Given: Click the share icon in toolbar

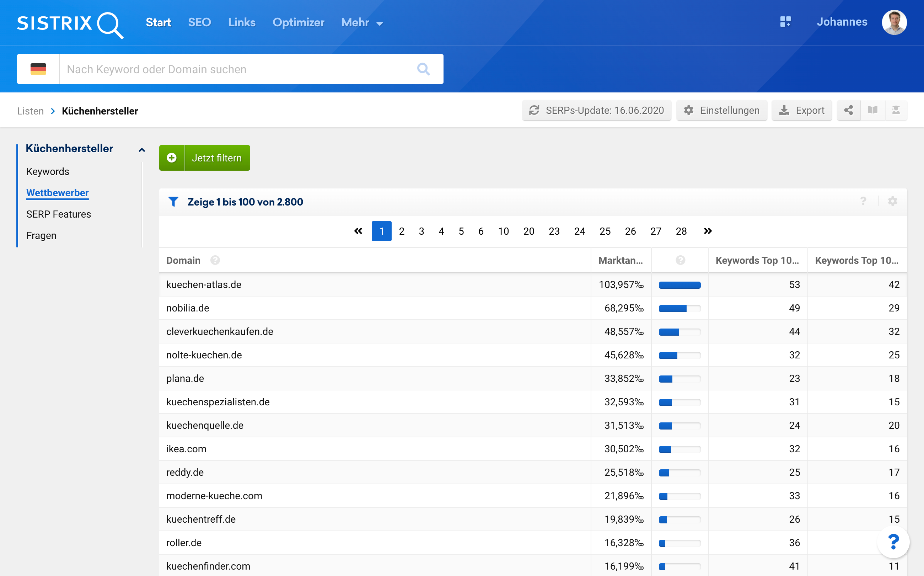Looking at the screenshot, I should (x=848, y=111).
